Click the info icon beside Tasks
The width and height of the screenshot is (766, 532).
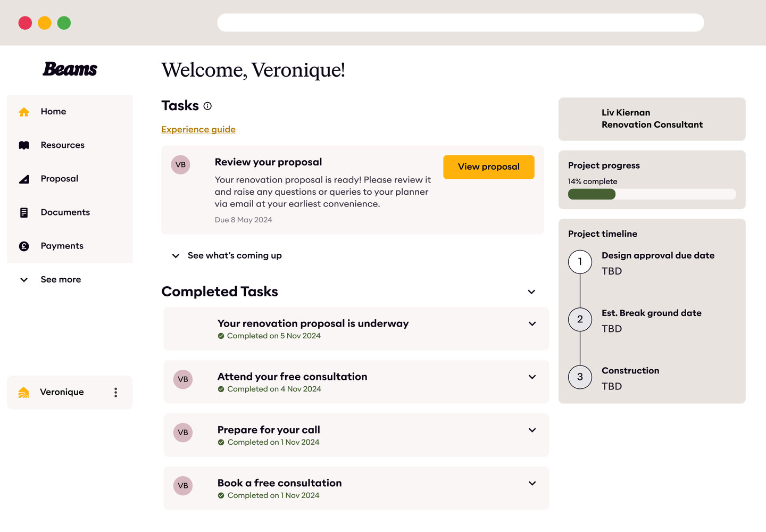pyautogui.click(x=207, y=106)
